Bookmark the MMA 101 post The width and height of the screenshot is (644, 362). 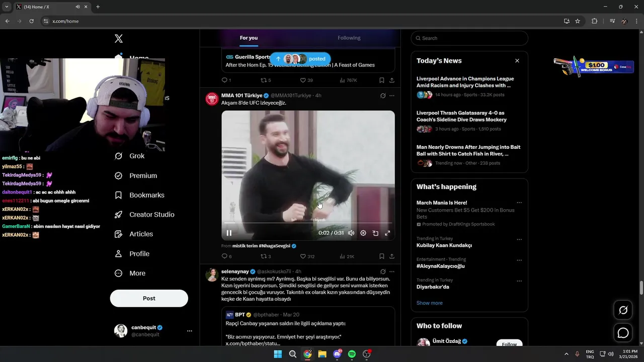tap(382, 256)
